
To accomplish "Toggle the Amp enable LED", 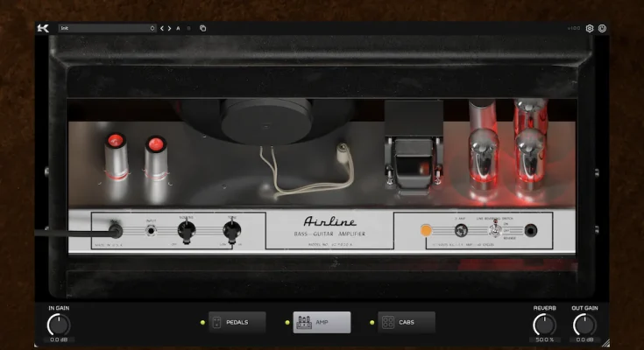I will click(287, 322).
